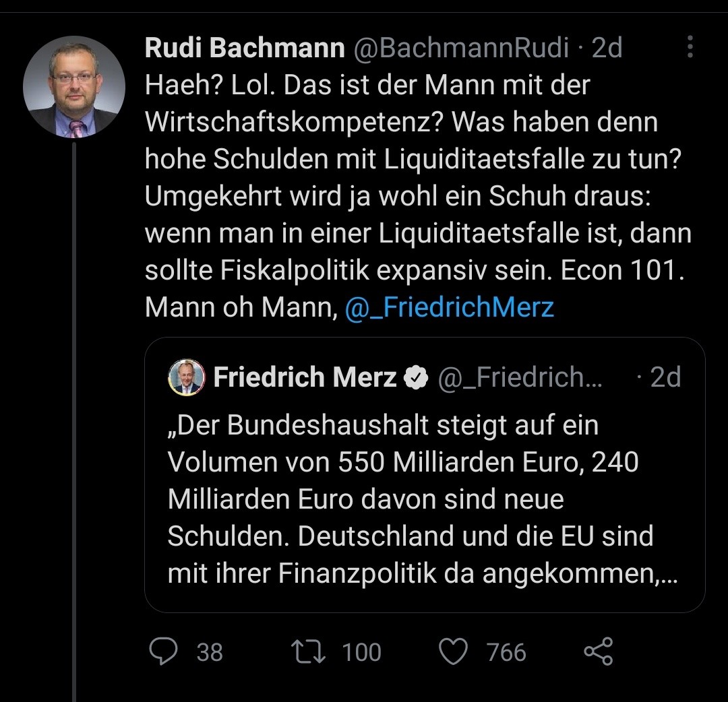This screenshot has height=702, width=728.
Task: Share the tweet via share icon
Action: pos(598,651)
